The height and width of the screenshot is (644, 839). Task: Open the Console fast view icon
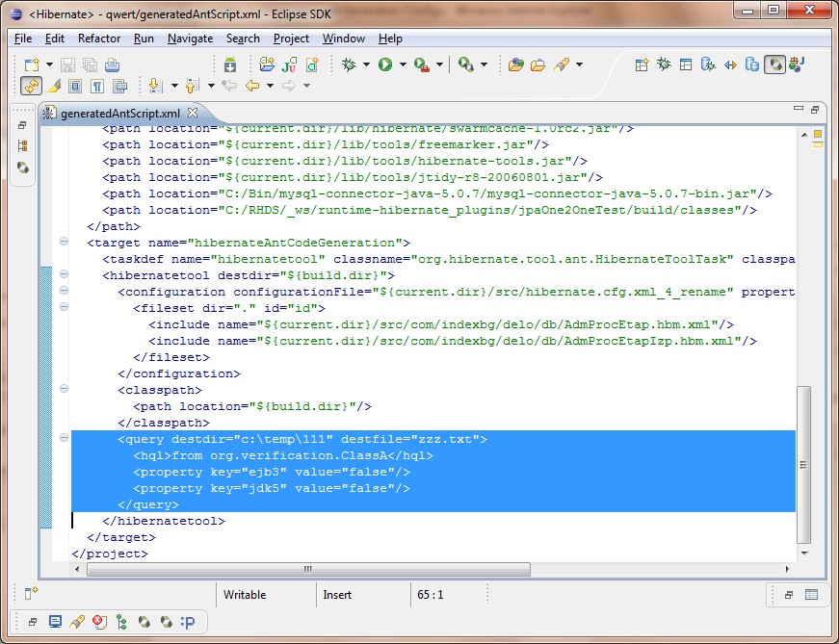55,622
